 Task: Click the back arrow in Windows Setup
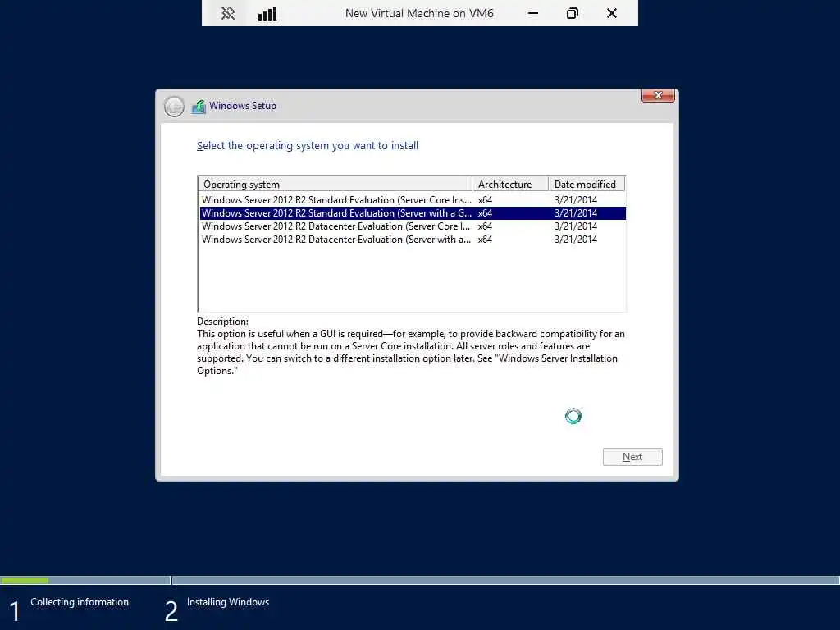coord(174,106)
